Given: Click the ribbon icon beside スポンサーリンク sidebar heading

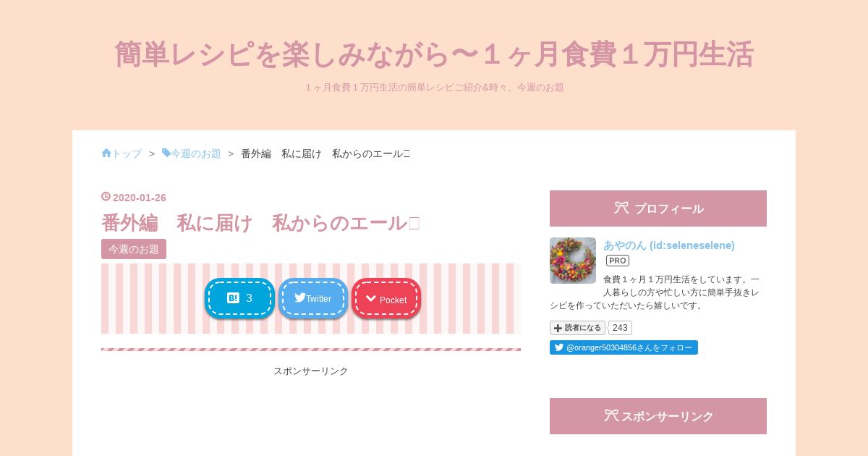Looking at the screenshot, I should coord(611,415).
